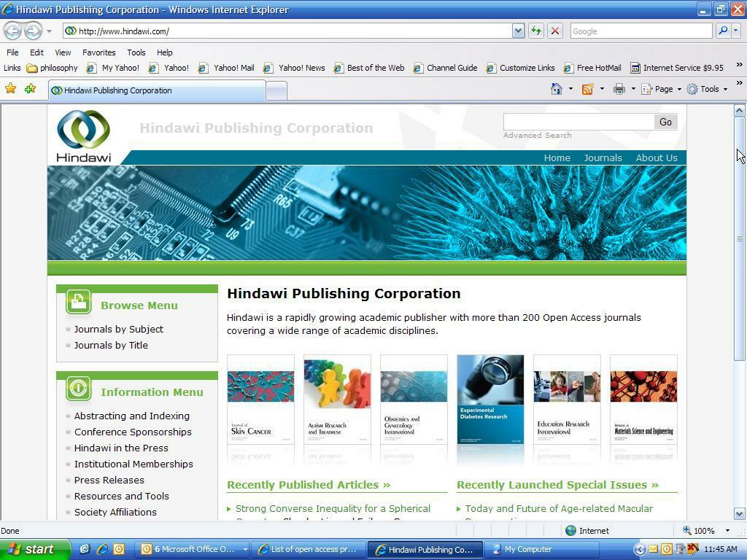Select the Hindawi Publishing Corporation tab
This screenshot has width=747, height=560.
click(x=157, y=90)
